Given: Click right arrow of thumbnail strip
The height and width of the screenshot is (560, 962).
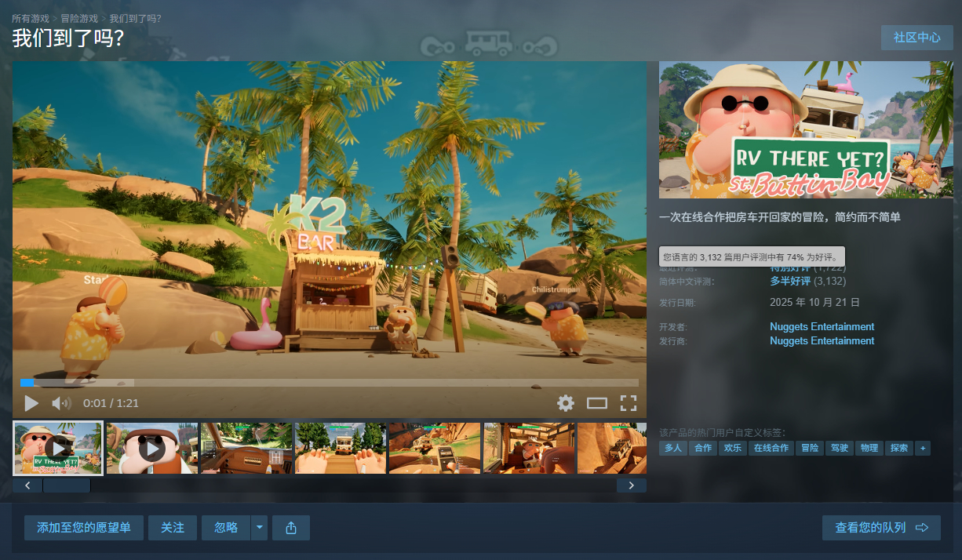Looking at the screenshot, I should point(632,485).
